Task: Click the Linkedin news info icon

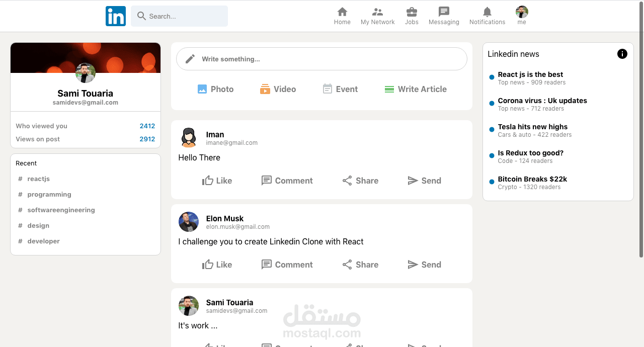Action: (x=622, y=54)
